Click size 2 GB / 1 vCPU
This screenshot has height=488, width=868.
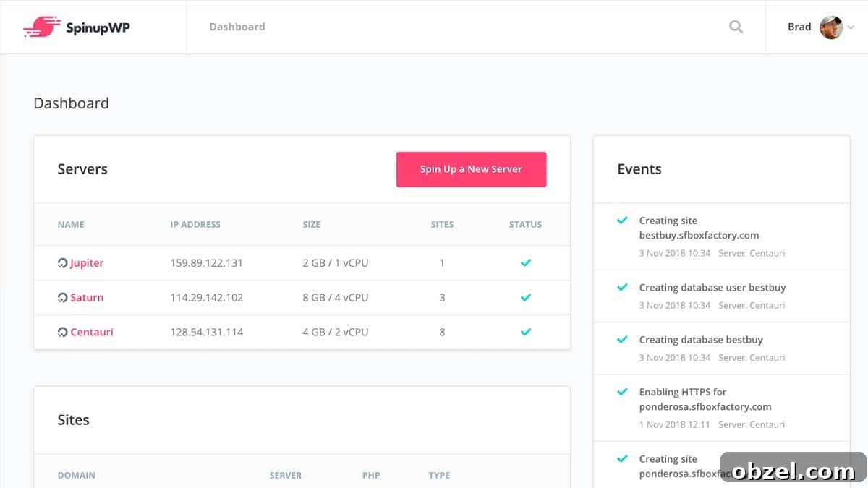[336, 263]
